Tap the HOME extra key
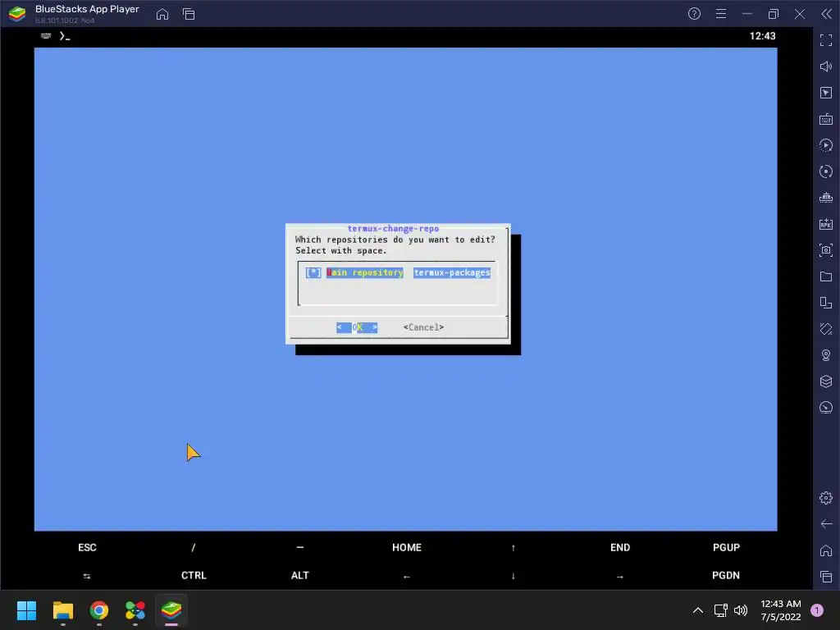The width and height of the screenshot is (840, 630). coord(407,547)
